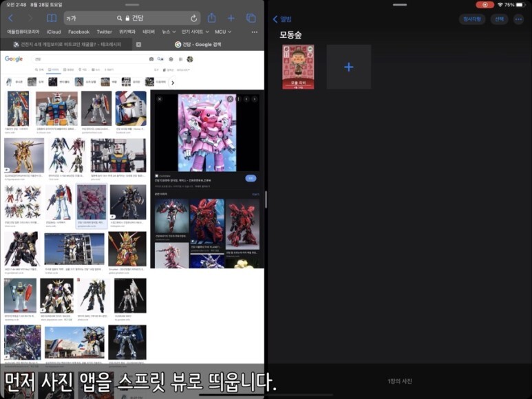The height and width of the screenshot is (399, 532).
Task: Open the Safari share sheet icon
Action: click(x=212, y=18)
